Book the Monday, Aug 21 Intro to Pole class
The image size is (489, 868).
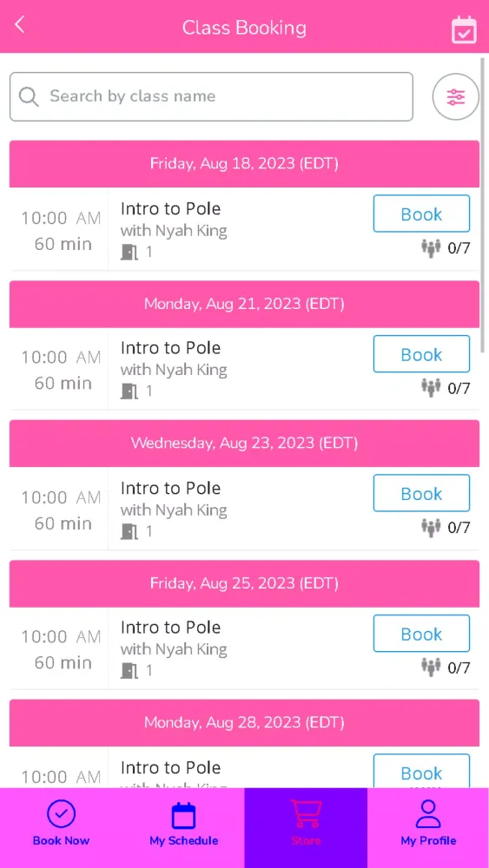421,354
